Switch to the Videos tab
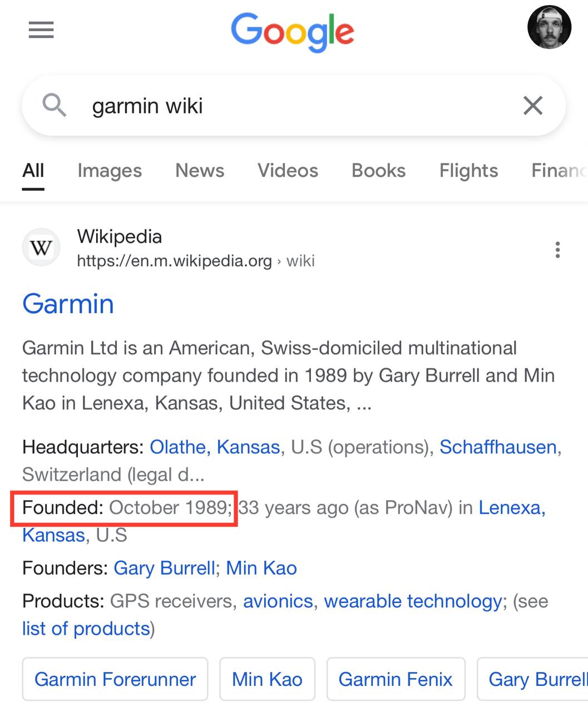This screenshot has width=588, height=712. pyautogui.click(x=288, y=170)
